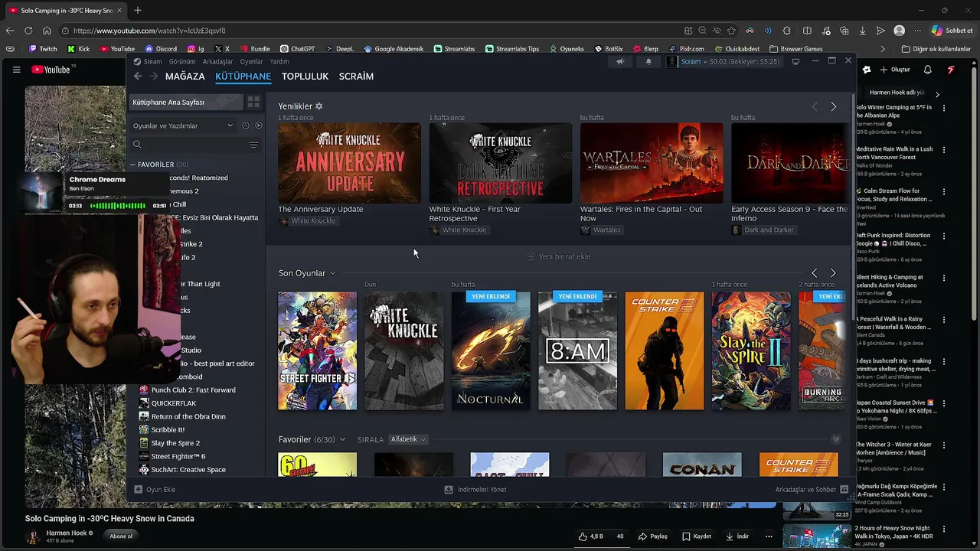Select Street Fighter 6 cover in Son Oyunlar
Image resolution: width=980 pixels, height=551 pixels.
click(317, 350)
